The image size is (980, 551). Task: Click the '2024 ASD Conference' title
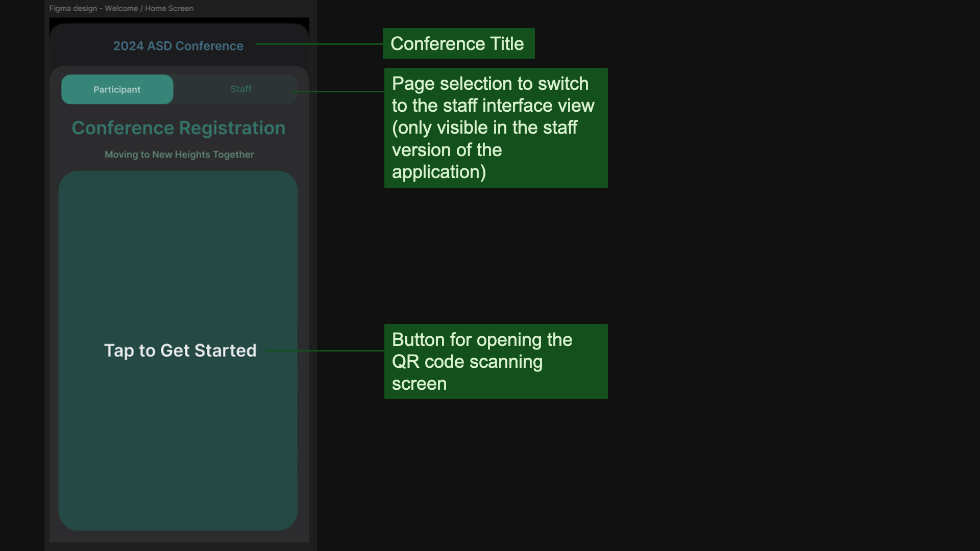[x=178, y=46]
